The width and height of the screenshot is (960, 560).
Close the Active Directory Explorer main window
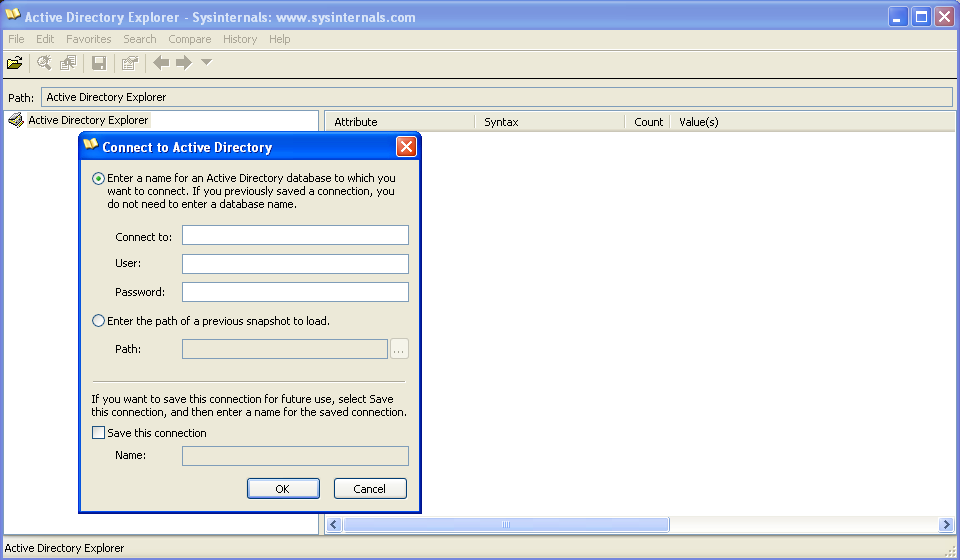[945, 17]
